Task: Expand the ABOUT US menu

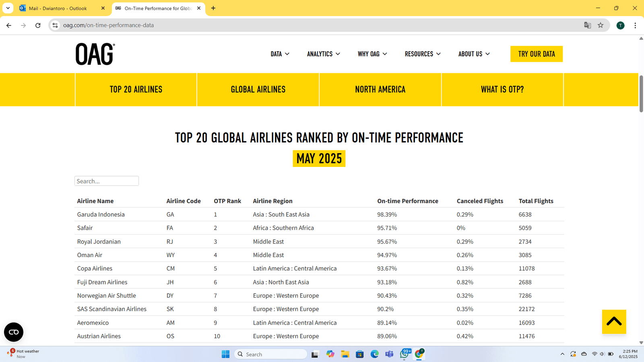Action: [x=474, y=54]
